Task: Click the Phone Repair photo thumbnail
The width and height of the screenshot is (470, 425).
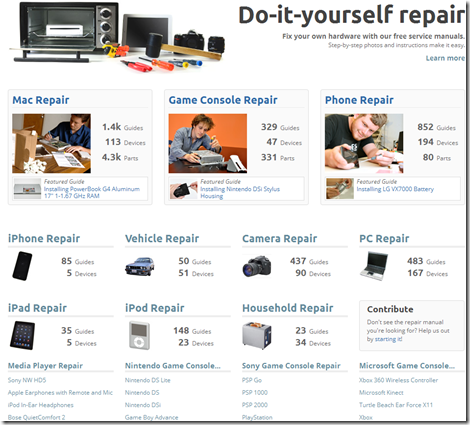Action: coord(364,143)
